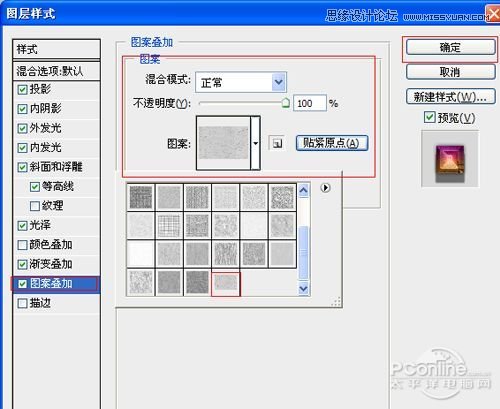Choose sixth pattern in second row
Image resolution: width=500 pixels, height=409 pixels.
point(282,226)
